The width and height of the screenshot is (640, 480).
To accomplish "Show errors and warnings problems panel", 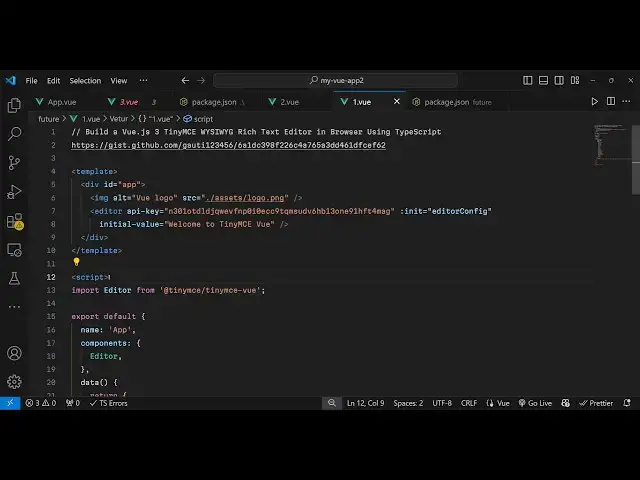I will click(x=40, y=403).
